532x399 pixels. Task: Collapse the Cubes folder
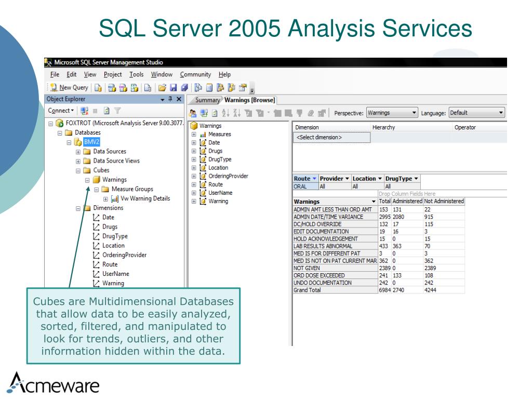tap(78, 170)
